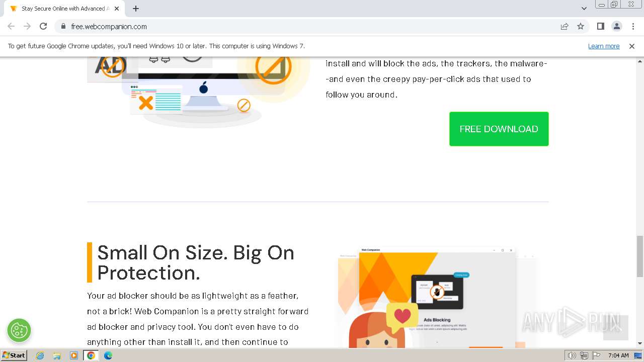The height and width of the screenshot is (362, 644).
Task: Open the cookie settings icon
Action: point(19,330)
